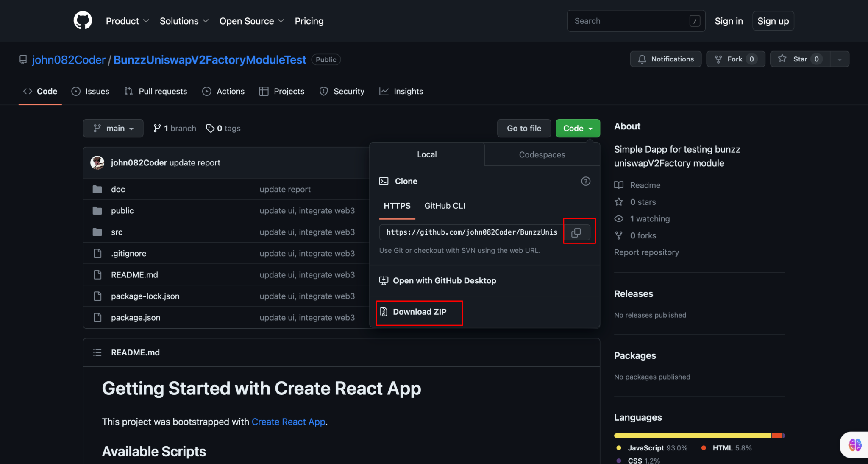Expand the main branch selector
The image size is (868, 464).
point(113,128)
